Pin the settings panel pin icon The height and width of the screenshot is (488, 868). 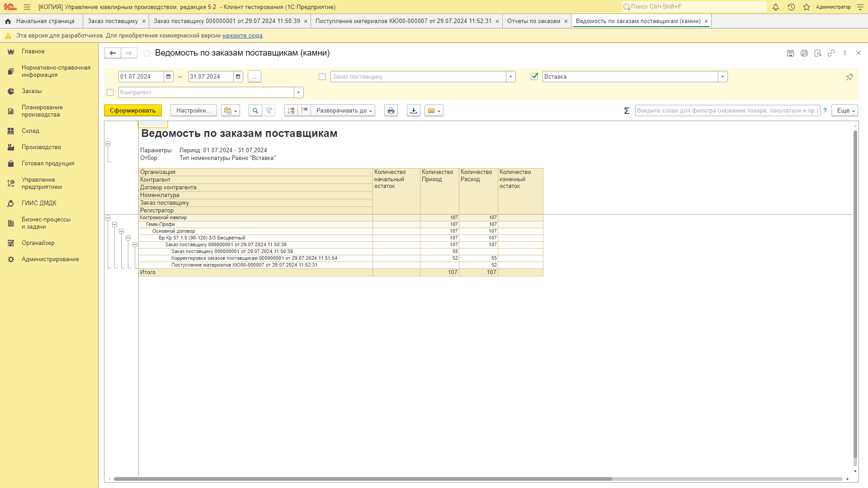coord(849,77)
